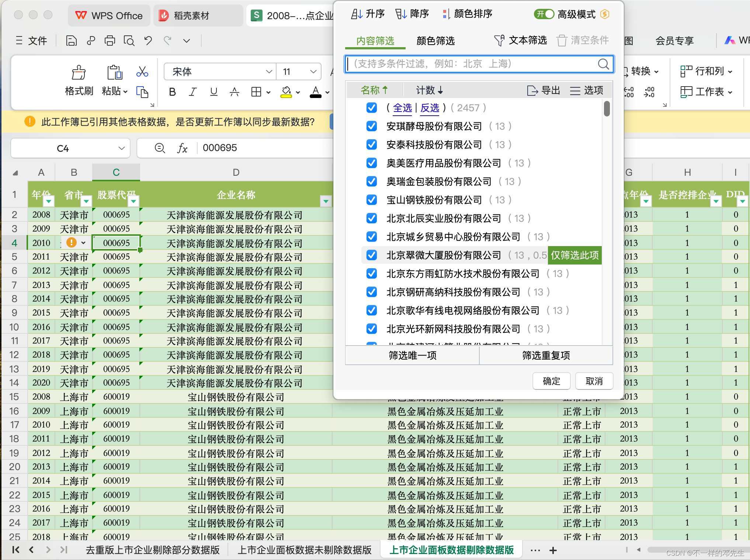Screen dimensions: 750x560
Task: Apply cell borders icon
Action: pyautogui.click(x=256, y=92)
